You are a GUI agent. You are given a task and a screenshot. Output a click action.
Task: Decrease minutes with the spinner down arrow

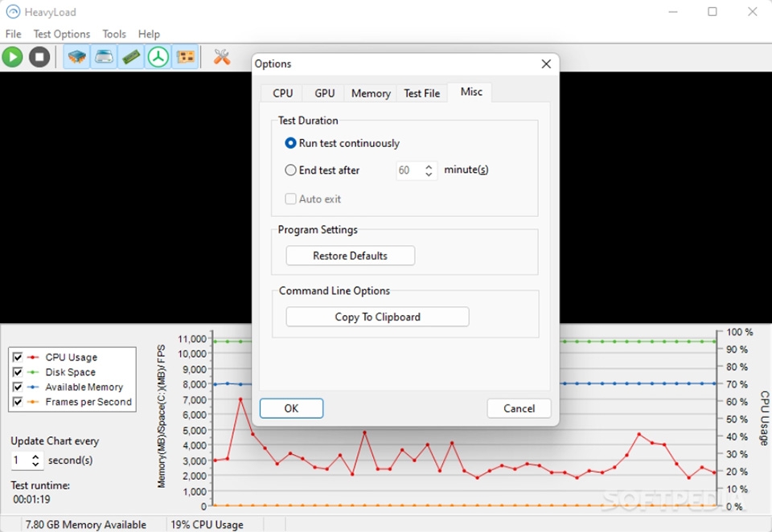429,174
